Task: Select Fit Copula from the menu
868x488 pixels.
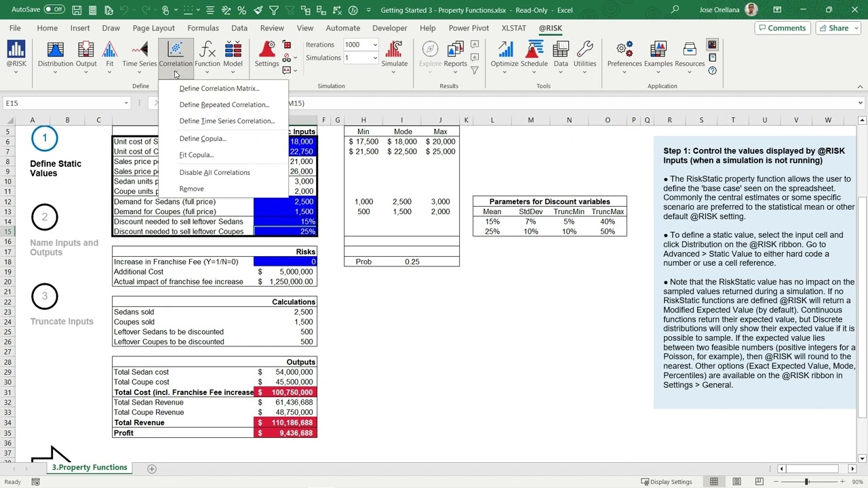Action: 197,155
